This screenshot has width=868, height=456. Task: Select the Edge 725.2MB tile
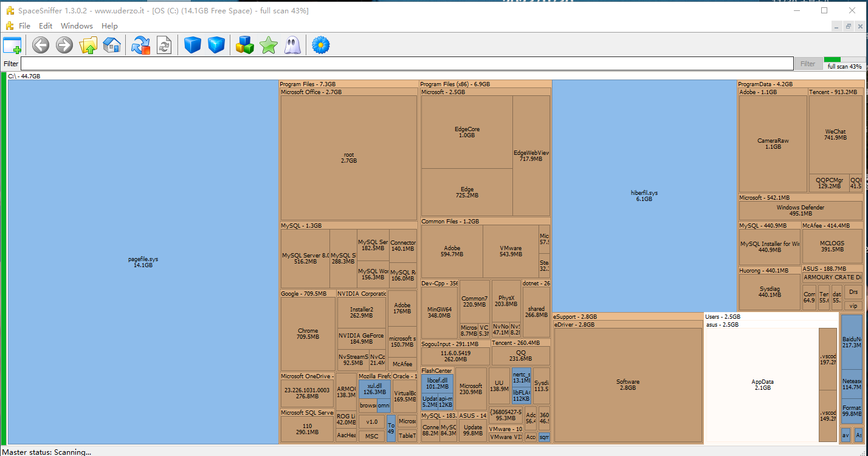[x=467, y=192]
